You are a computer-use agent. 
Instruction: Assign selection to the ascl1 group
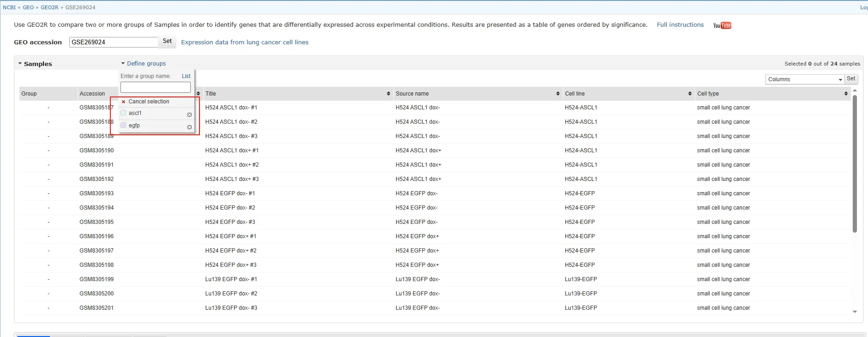(x=135, y=113)
